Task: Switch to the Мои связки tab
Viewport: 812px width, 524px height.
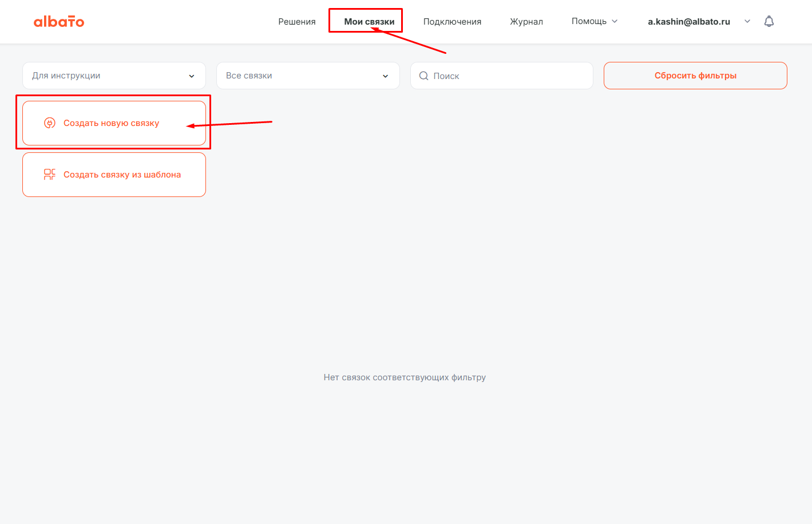Action: coord(369,22)
